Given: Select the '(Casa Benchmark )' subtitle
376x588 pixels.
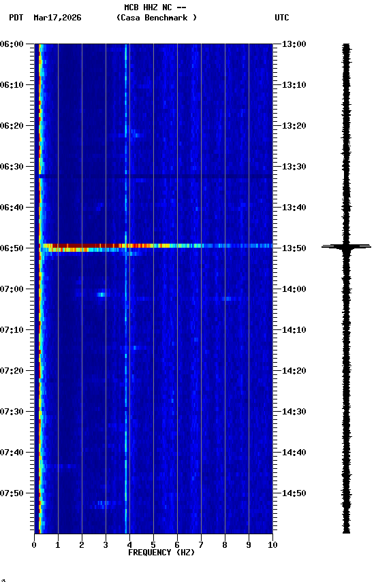Looking at the screenshot, I should click(157, 18).
